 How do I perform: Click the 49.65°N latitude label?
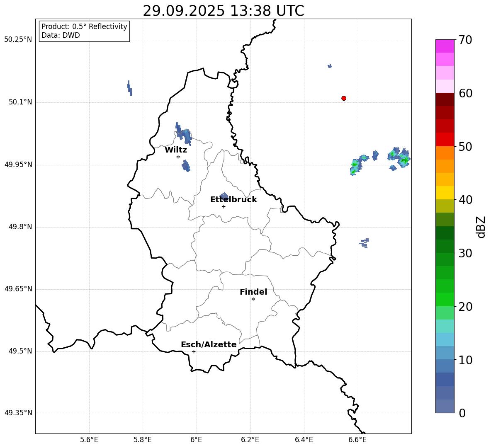click(18, 289)
